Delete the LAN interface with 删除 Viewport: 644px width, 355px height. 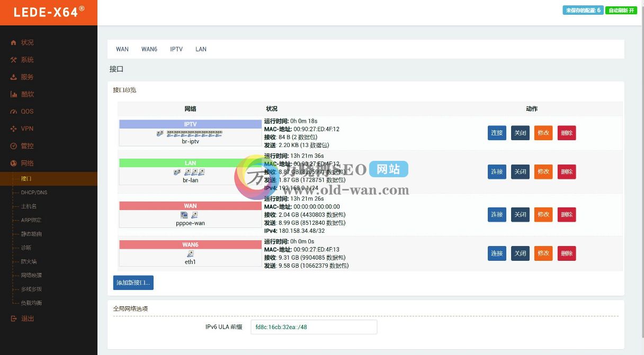[567, 171]
